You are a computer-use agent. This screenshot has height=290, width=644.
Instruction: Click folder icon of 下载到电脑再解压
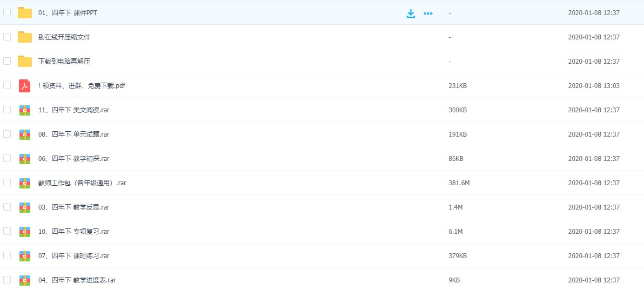coord(25,62)
